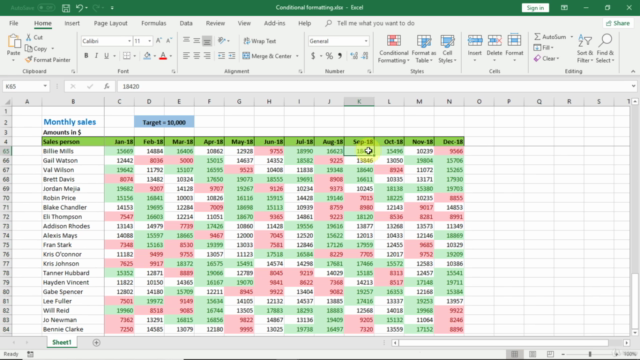Toggle Underline formatting

[x=107, y=56]
